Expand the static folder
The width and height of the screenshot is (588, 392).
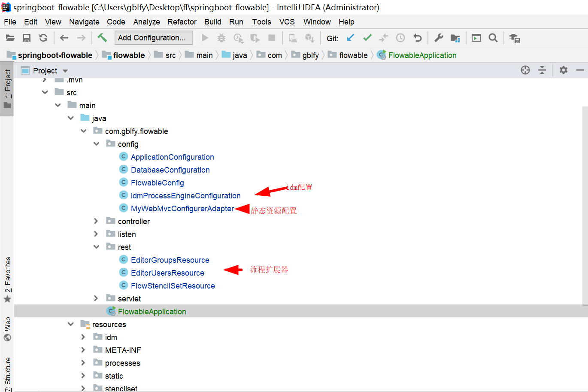(83, 376)
